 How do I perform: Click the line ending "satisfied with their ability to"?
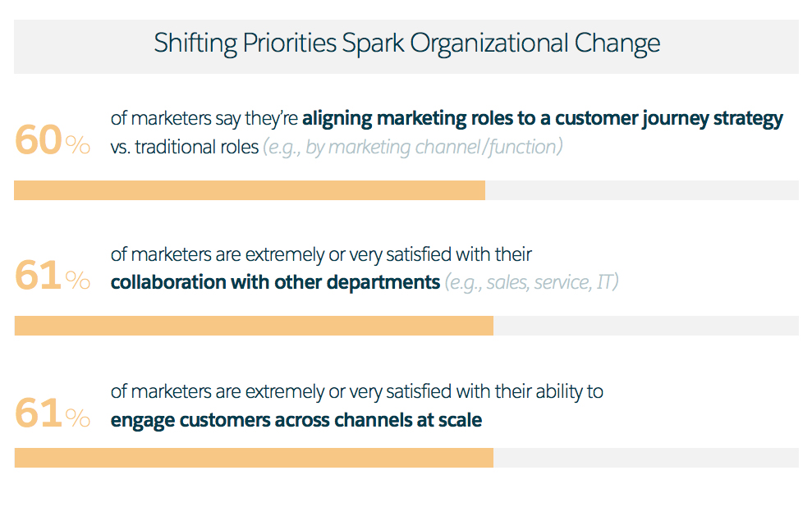pyautogui.click(x=356, y=392)
